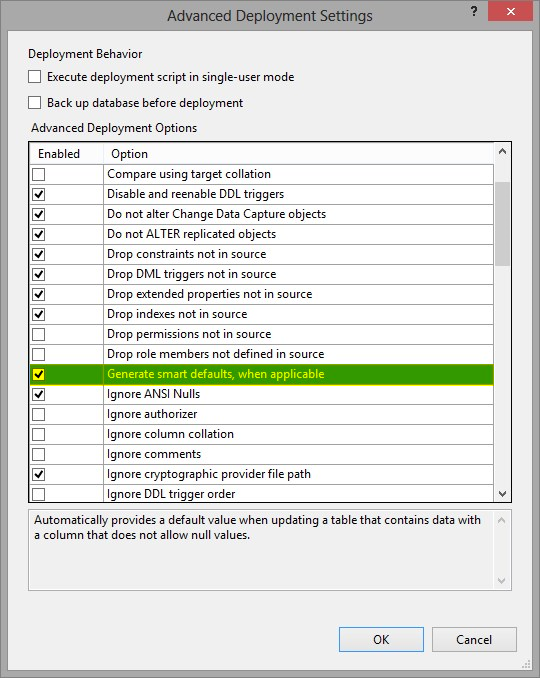This screenshot has height=678, width=540.
Task: Toggle Ignore ANSI Nulls checkbox
Action: [x=38, y=394]
